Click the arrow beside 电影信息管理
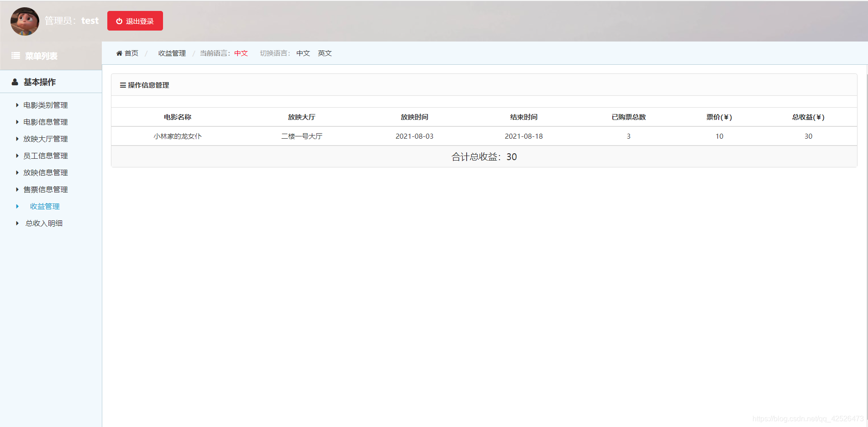 tap(17, 122)
